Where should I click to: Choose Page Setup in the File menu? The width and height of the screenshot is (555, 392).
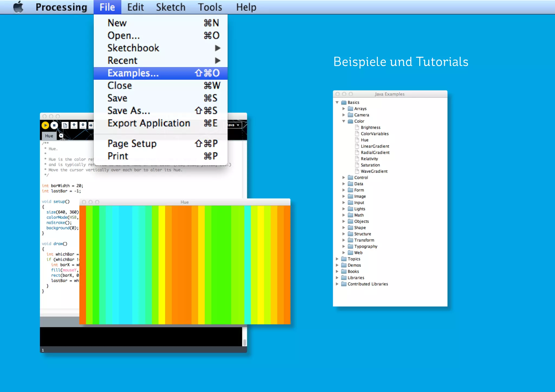(161, 143)
